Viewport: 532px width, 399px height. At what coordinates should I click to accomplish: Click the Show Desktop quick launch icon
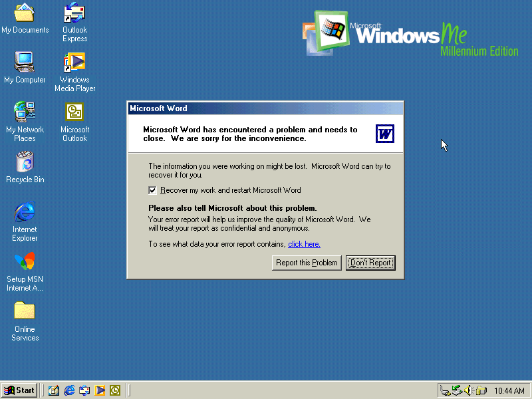[x=54, y=390]
